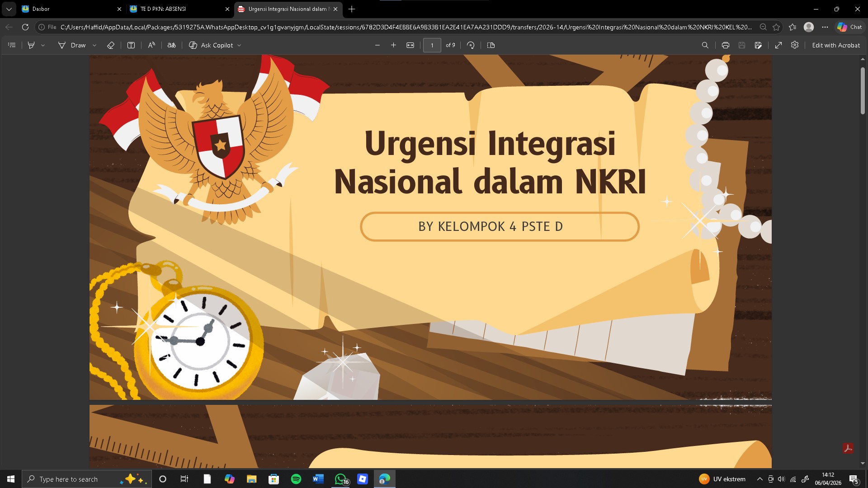Open the Wi-Fi network panel
This screenshot has height=488, width=868.
[793, 479]
